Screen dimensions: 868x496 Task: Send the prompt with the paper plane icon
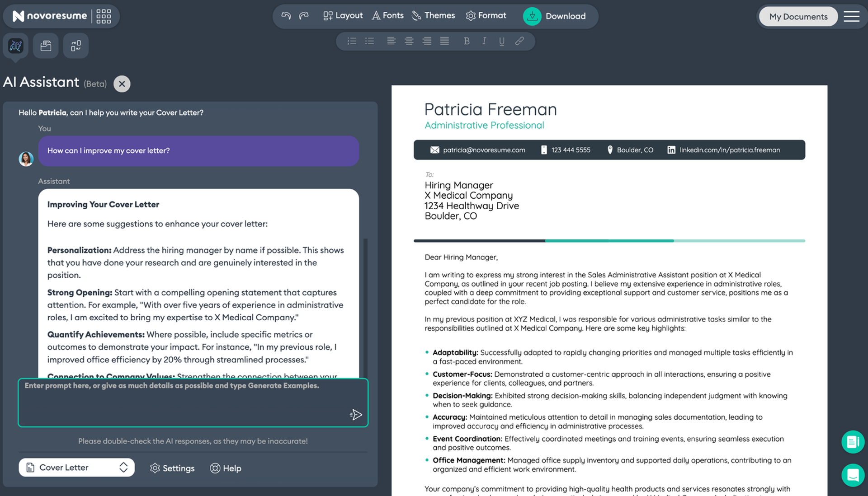(356, 415)
